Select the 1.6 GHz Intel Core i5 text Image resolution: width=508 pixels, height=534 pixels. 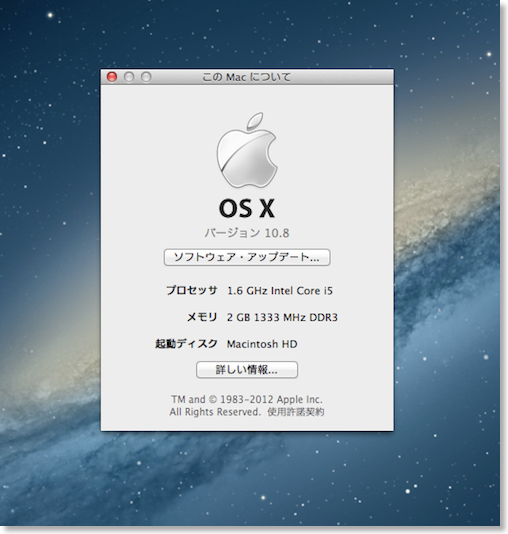point(280,290)
